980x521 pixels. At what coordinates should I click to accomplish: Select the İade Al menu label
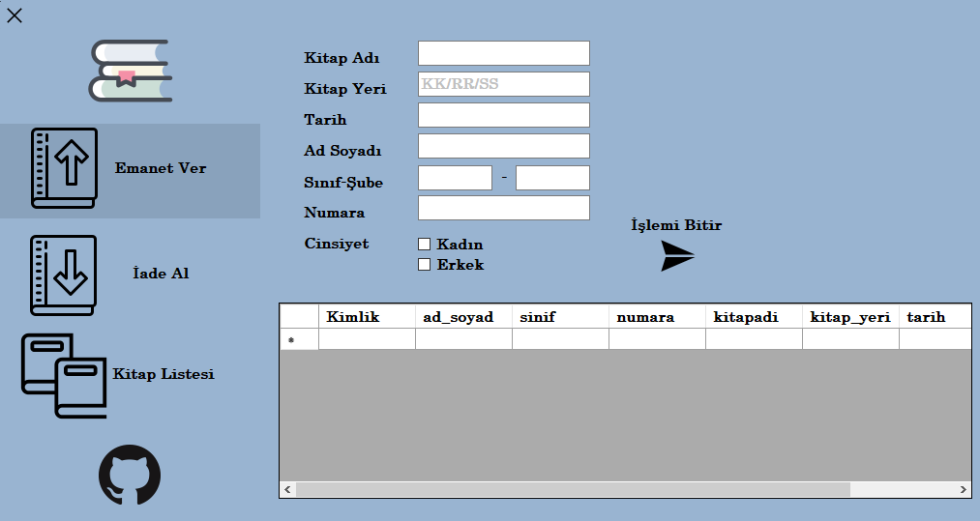(161, 273)
